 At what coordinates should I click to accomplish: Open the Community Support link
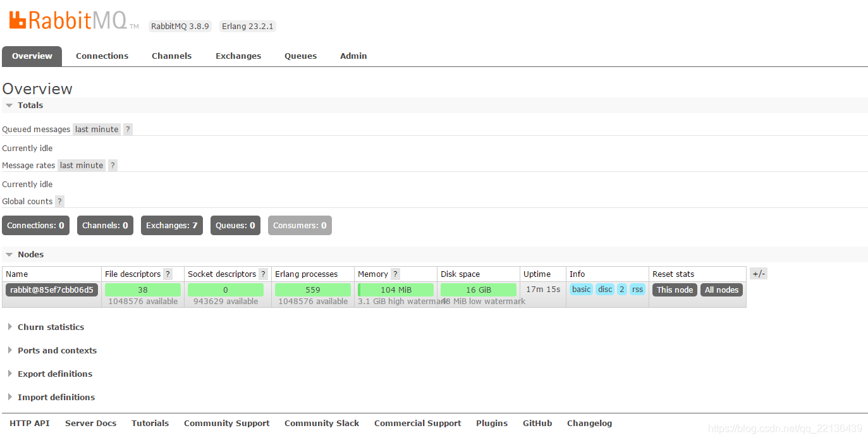(x=226, y=423)
